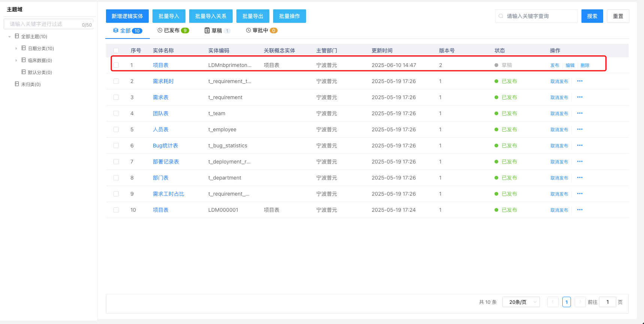The width and height of the screenshot is (644, 324).
Task: Open the ellipsis menu on the 团队表 row
Action: (x=580, y=113)
